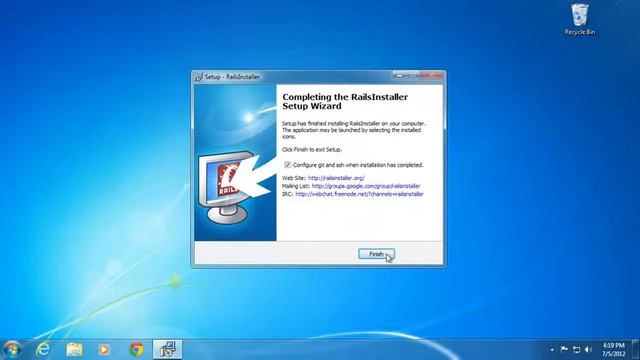Close the RailsInstaller setup dialog

pyautogui.click(x=432, y=76)
